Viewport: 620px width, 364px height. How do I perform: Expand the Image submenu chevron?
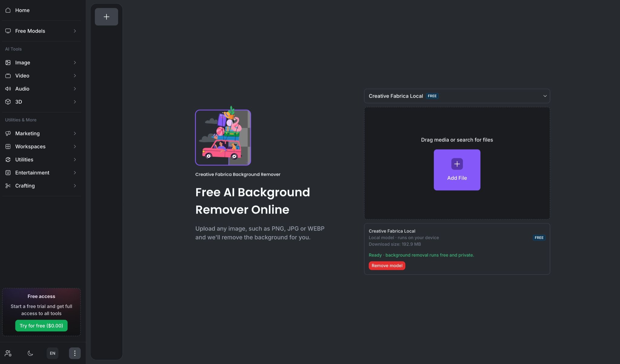(x=75, y=62)
